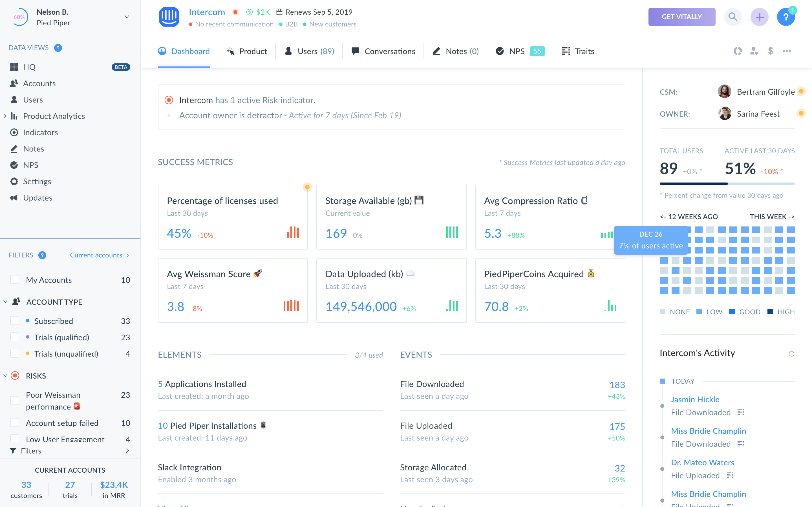Expand the Product Analytics tree item
The height and width of the screenshot is (507, 812).
pos(5,116)
